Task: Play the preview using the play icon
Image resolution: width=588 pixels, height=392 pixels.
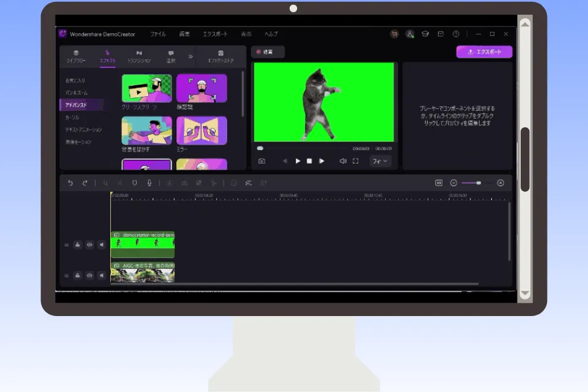Action: (x=298, y=161)
